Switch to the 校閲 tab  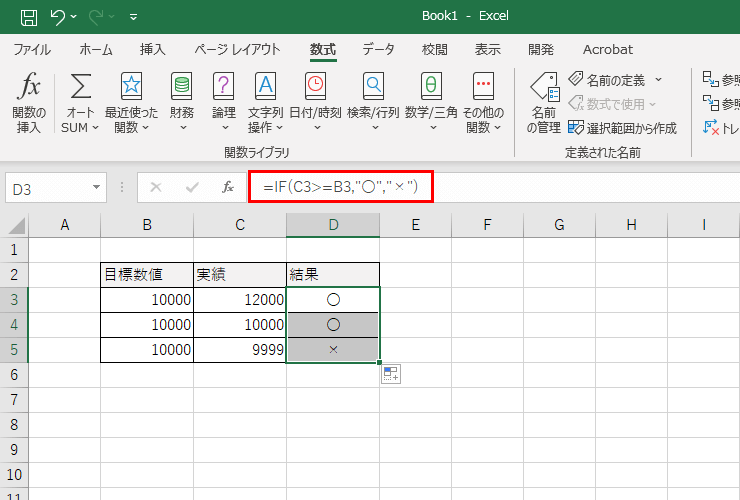tap(434, 50)
